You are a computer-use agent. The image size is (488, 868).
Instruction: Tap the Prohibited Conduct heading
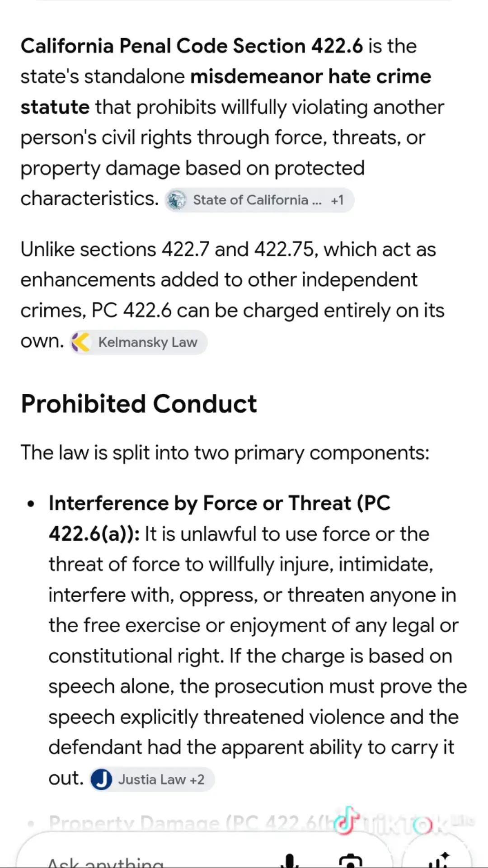[139, 404]
